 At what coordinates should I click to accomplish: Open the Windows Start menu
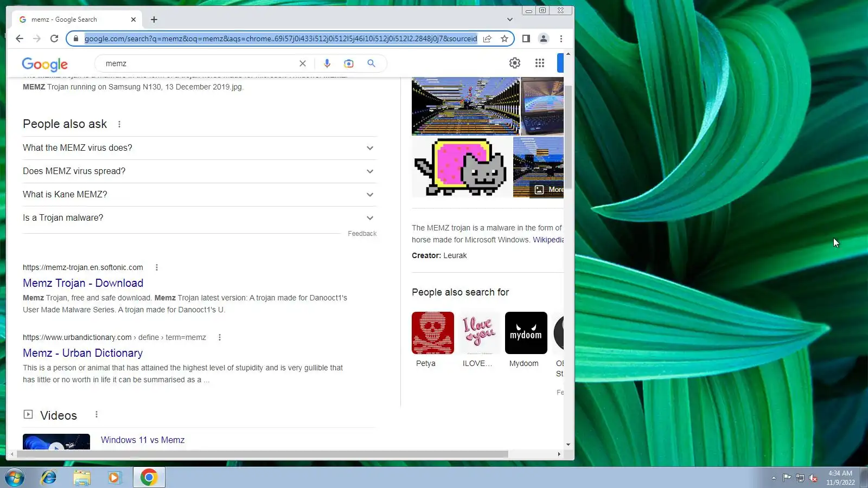point(15,478)
